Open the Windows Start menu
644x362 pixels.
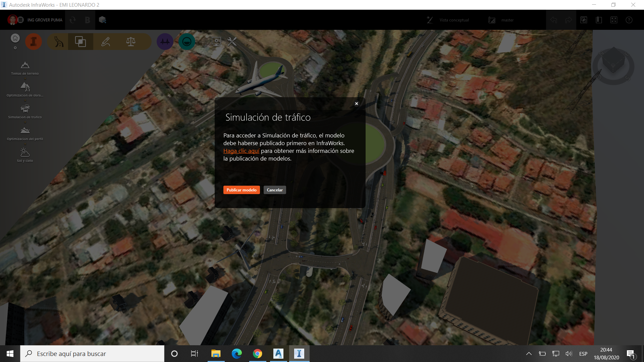[x=10, y=353]
